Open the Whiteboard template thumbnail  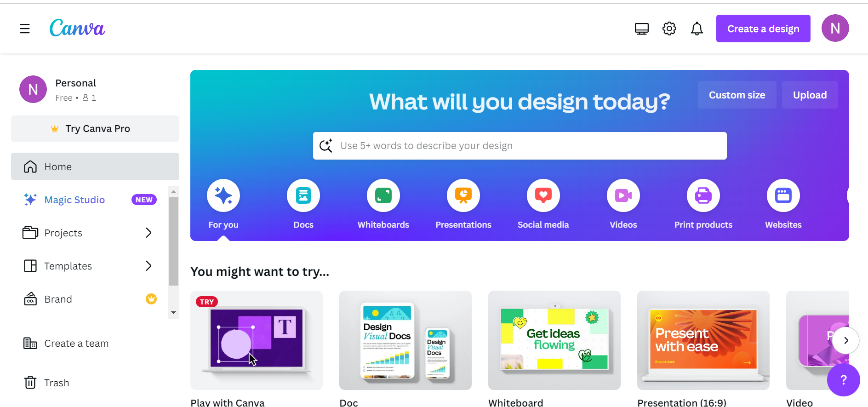(x=554, y=340)
